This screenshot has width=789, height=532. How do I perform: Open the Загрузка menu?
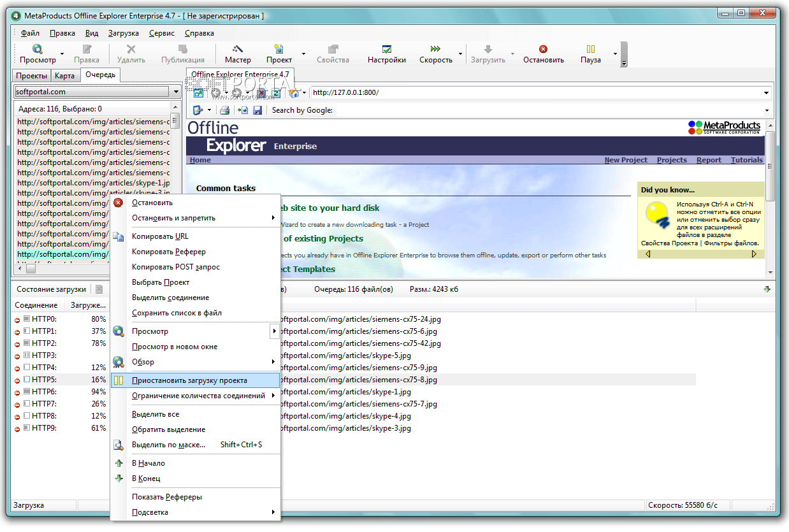[x=124, y=33]
